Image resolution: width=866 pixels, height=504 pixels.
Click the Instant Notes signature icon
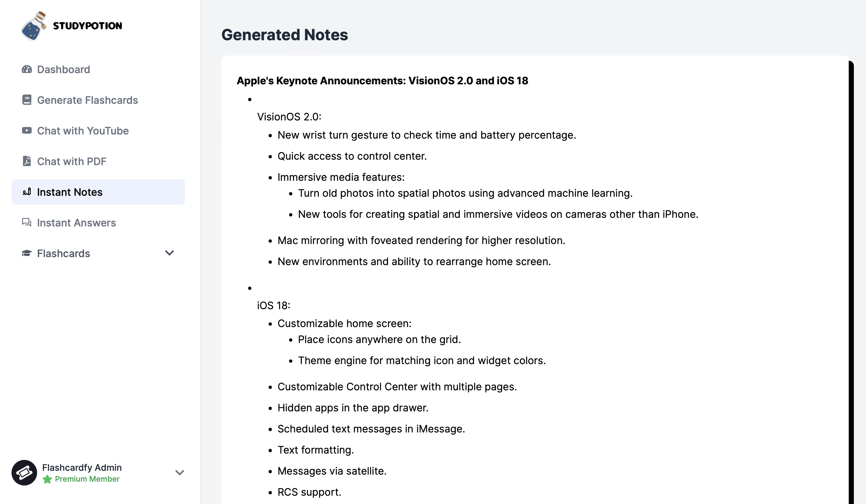pyautogui.click(x=27, y=192)
